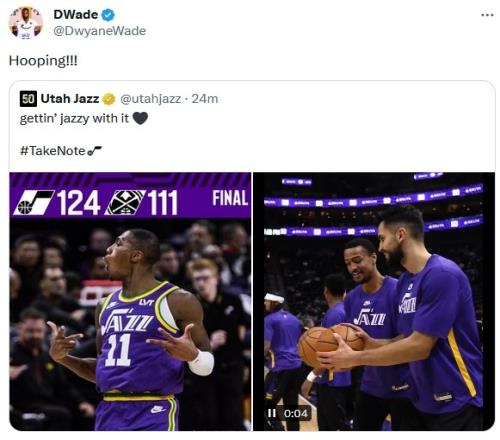
Task: Click the 50 Utah Jazz avatar icon
Action: coord(28,99)
